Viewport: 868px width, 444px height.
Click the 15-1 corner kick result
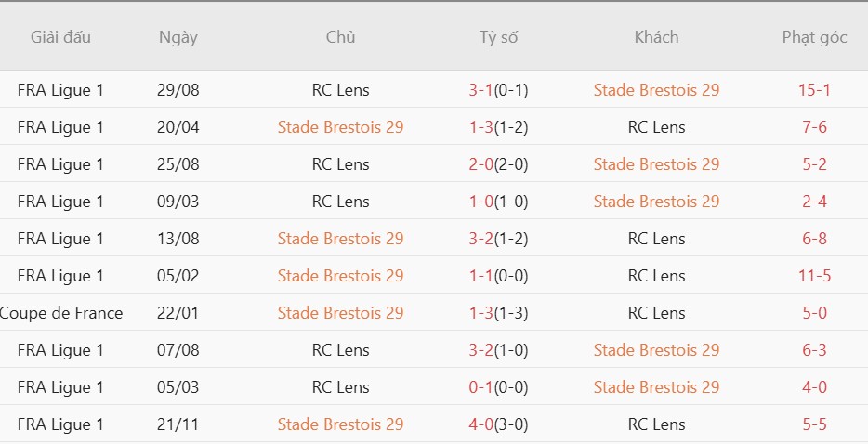coord(814,90)
